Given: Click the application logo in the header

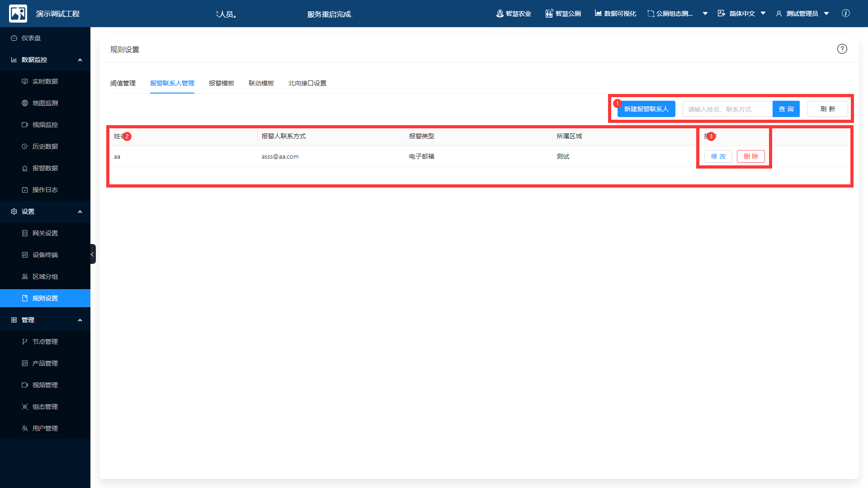Looking at the screenshot, I should click(x=18, y=14).
